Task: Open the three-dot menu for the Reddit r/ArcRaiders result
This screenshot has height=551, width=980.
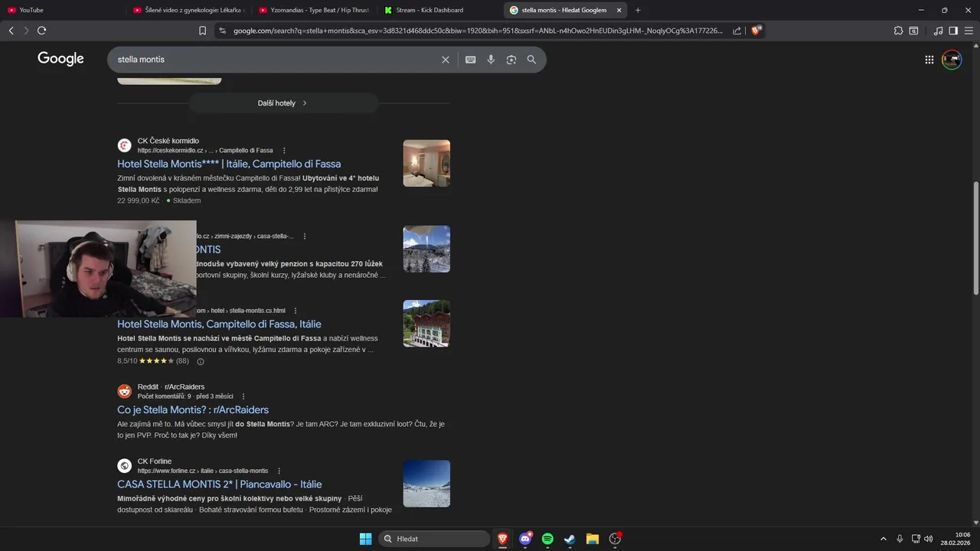Action: [243, 396]
